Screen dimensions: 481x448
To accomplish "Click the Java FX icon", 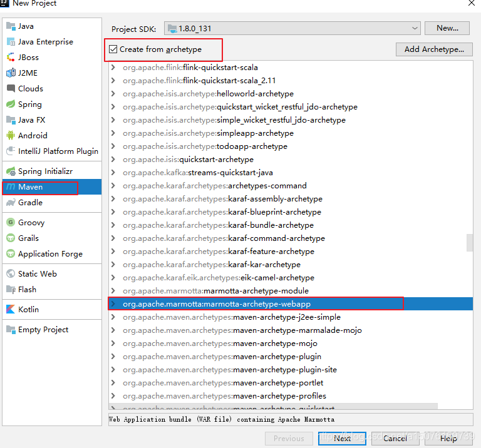I will pyautogui.click(x=11, y=120).
